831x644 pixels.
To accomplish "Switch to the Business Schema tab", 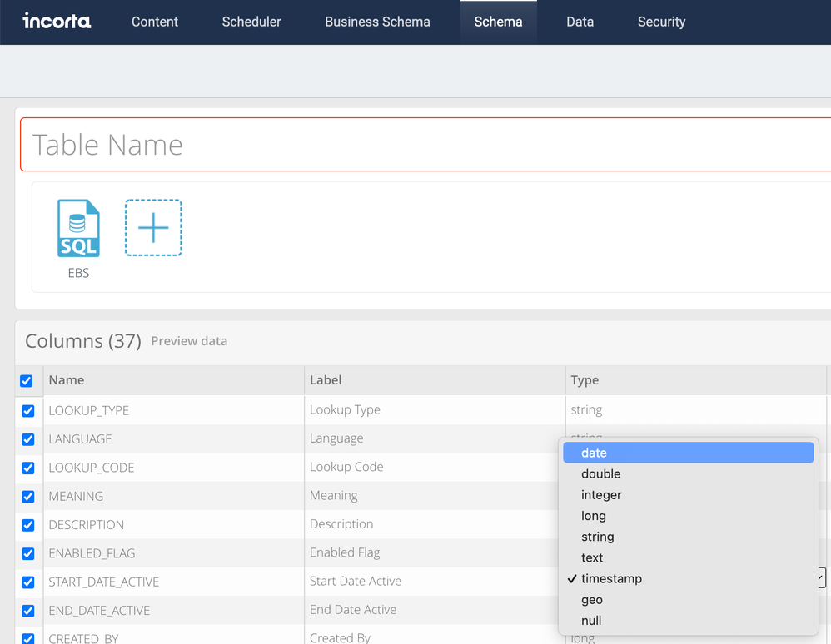I will pos(377,22).
